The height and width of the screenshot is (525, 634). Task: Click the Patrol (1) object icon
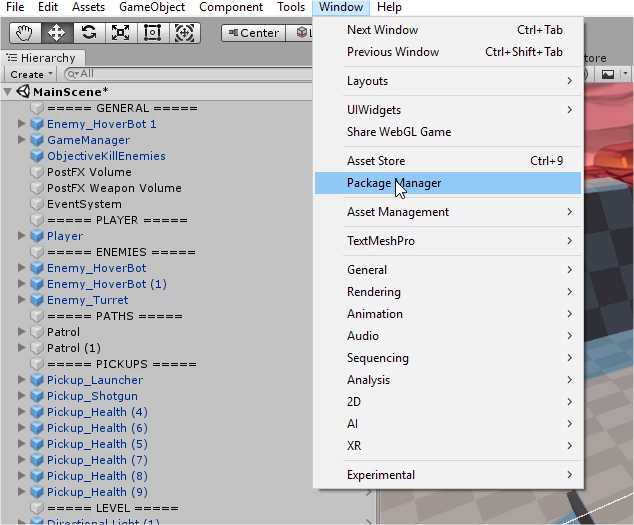37,348
